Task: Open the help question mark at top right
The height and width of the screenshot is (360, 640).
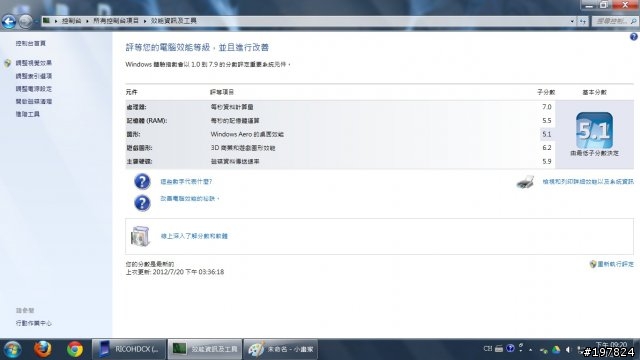Action: (633, 37)
